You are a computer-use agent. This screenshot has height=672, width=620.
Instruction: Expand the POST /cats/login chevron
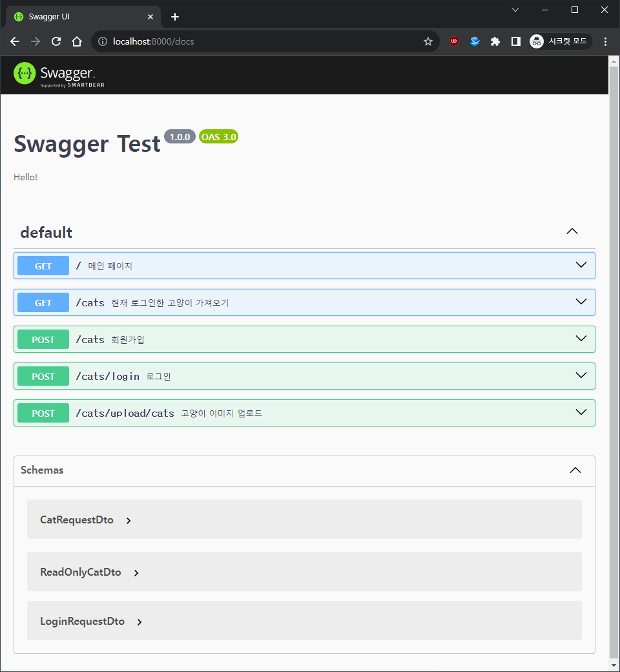tap(581, 375)
